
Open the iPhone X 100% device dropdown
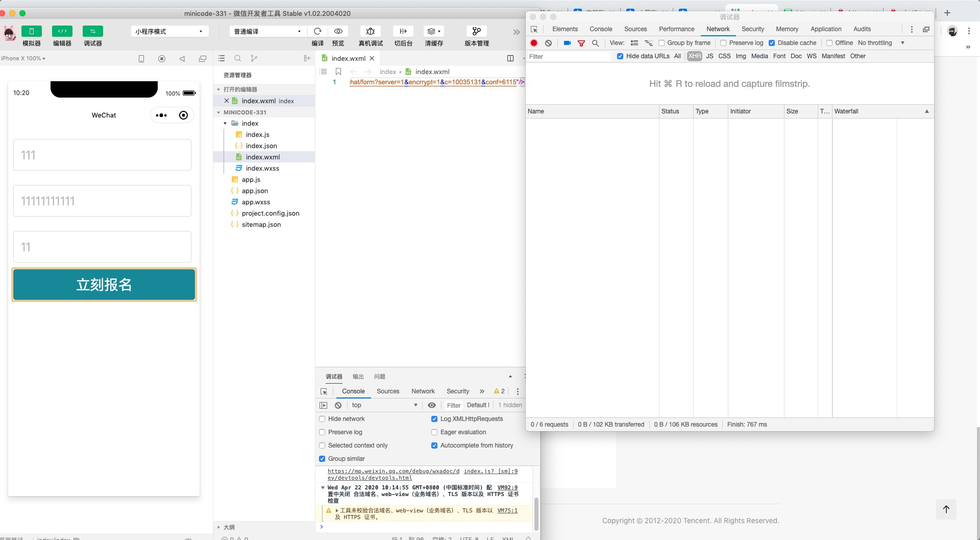(23, 58)
